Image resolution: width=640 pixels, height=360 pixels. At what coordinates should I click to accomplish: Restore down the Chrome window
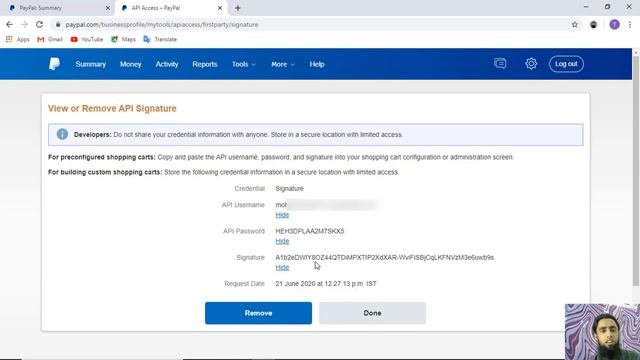point(607,7)
